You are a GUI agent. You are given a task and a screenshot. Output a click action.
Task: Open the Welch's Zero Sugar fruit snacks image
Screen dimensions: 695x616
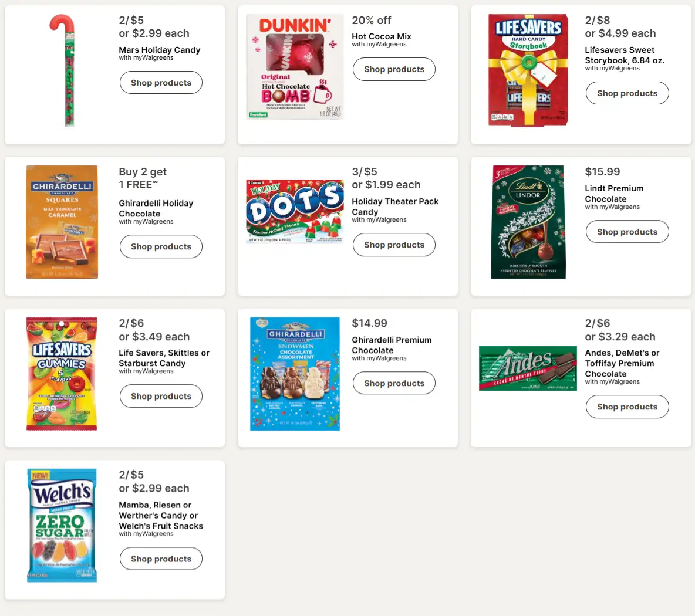[x=62, y=525]
